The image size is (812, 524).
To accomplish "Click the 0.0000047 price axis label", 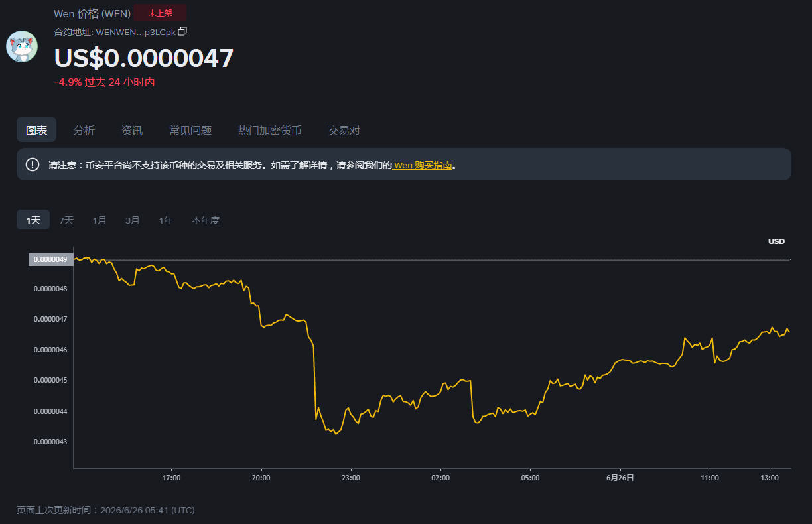I will pos(50,319).
